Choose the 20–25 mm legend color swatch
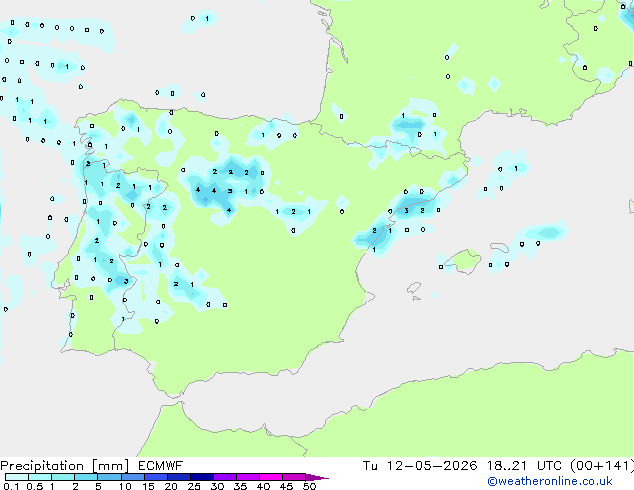This screenshot has width=634, height=490. [178, 477]
